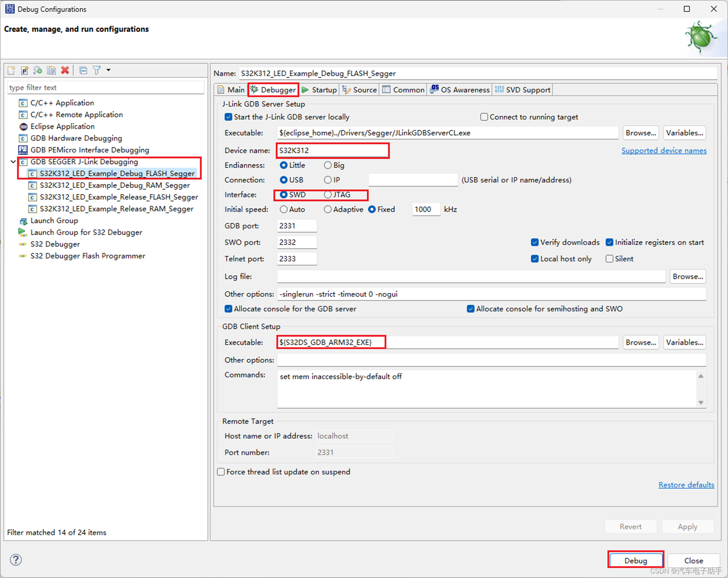Open filter dropdown arrow in toolbar
Viewport: 728px width, 578px height.
(x=108, y=70)
